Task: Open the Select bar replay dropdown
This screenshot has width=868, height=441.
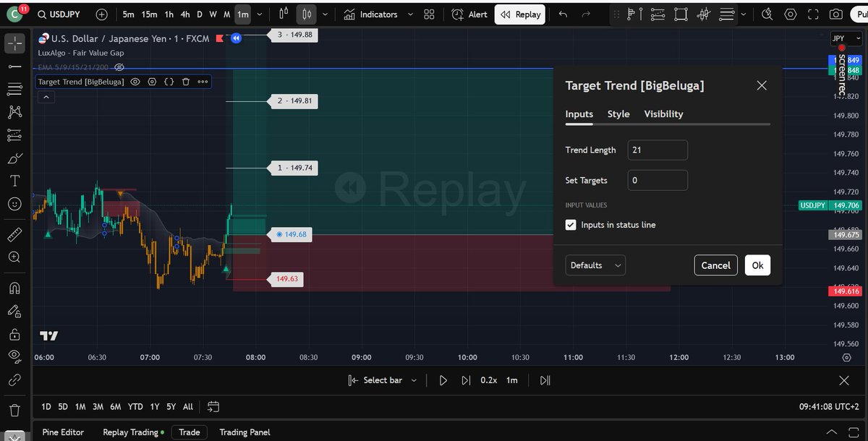Action: [x=383, y=380]
